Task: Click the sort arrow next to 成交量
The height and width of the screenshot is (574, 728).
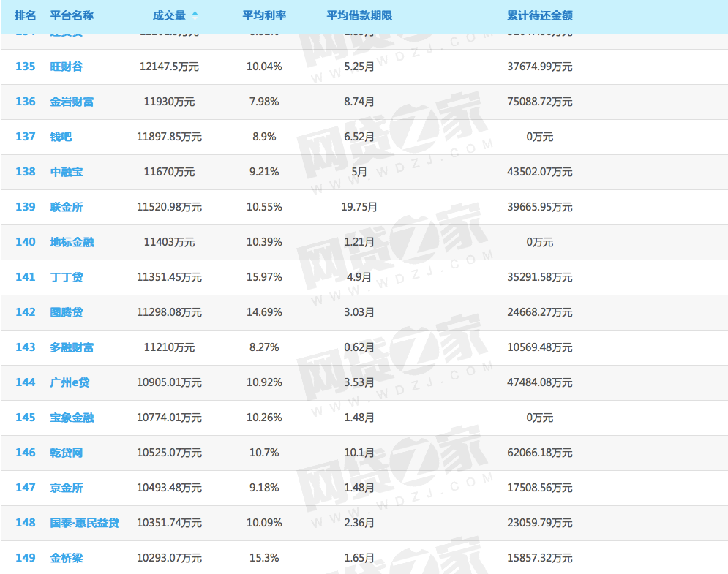Action: pos(195,14)
